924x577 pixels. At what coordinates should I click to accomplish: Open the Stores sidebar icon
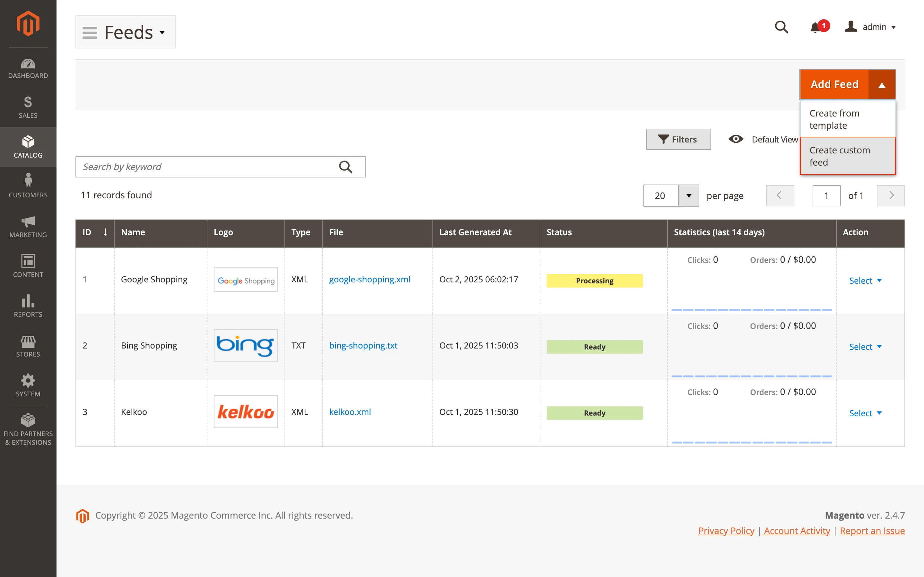[x=28, y=345]
